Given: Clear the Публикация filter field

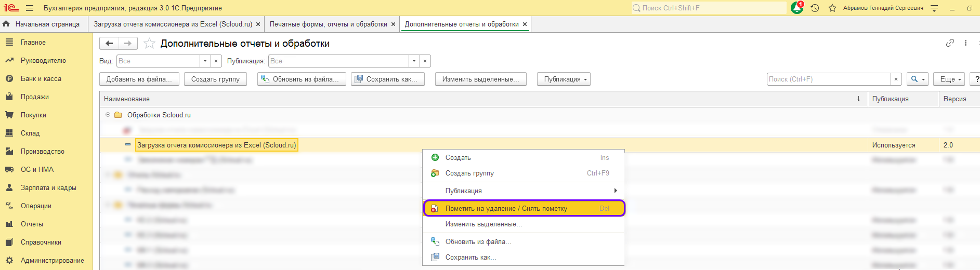Looking at the screenshot, I should tap(425, 61).
